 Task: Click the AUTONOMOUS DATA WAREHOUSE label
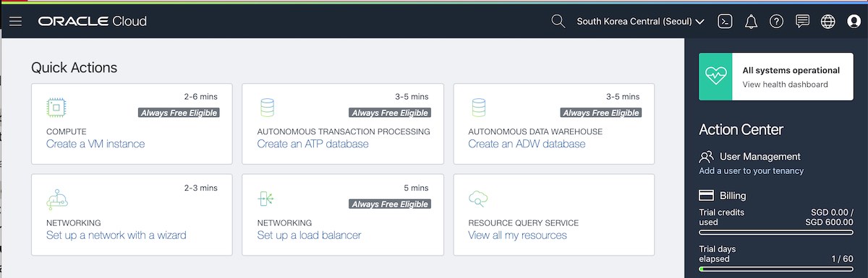pyautogui.click(x=535, y=132)
